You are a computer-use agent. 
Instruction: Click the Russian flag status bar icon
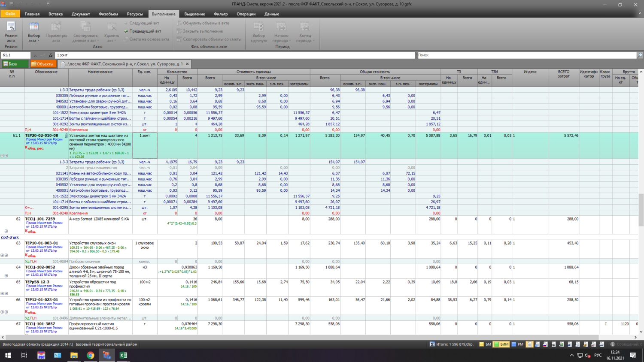[x=545, y=344]
